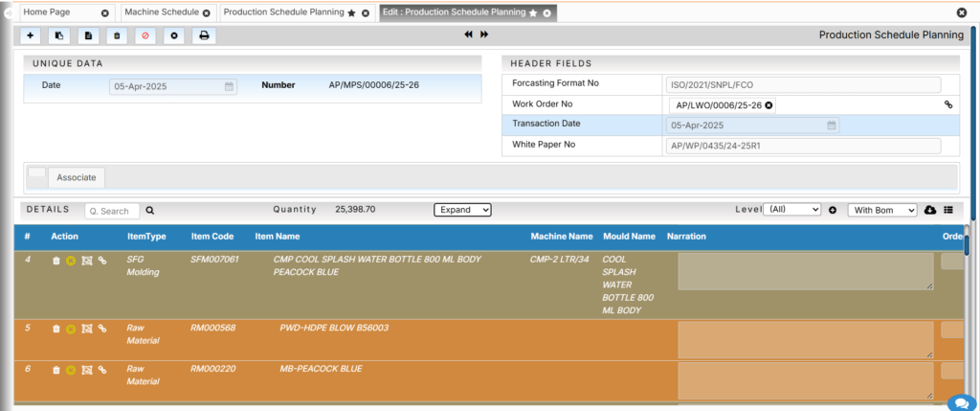Open the With Bom dropdown
The width and height of the screenshot is (980, 411).
coord(881,210)
